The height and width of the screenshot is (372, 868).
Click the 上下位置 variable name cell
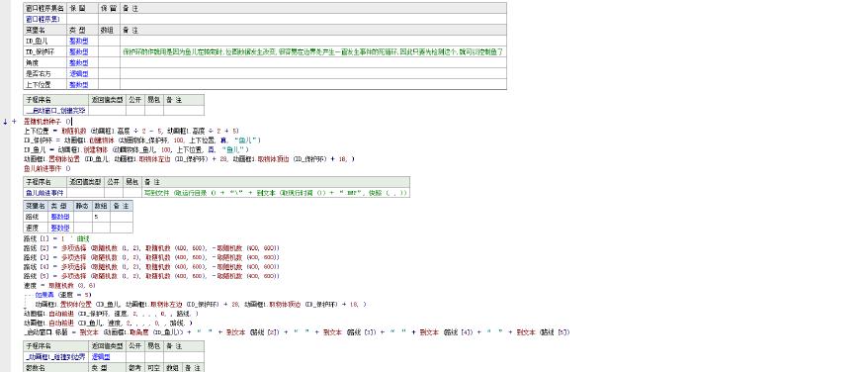[x=44, y=84]
